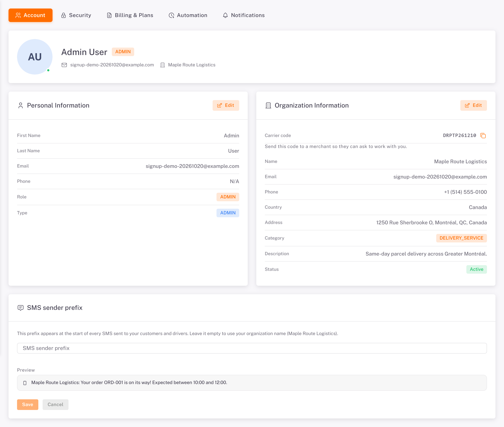Screen dimensions: 504x427
Task: Cancel SMS sender prefix changes
Action: point(55,405)
